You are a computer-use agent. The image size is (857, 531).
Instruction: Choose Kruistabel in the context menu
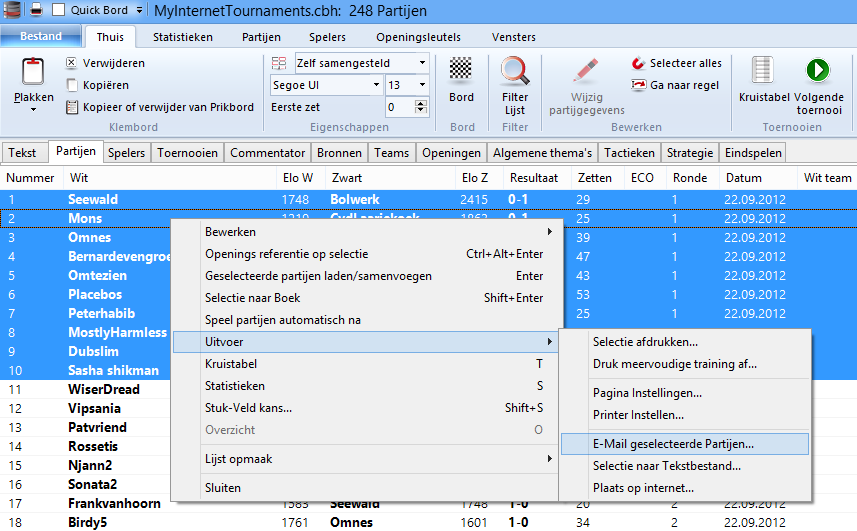click(x=367, y=364)
